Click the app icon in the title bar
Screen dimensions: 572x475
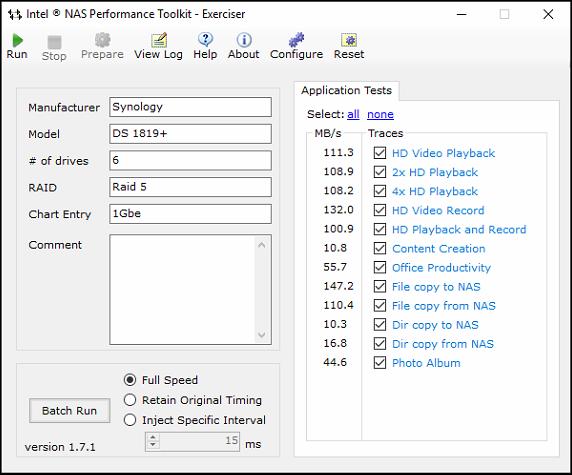[x=15, y=15]
